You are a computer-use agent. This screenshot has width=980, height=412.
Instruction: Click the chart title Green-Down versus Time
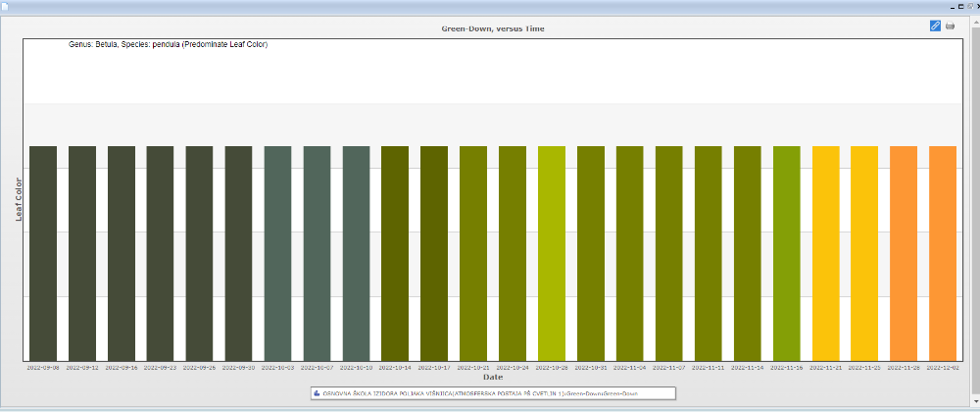pos(493,28)
